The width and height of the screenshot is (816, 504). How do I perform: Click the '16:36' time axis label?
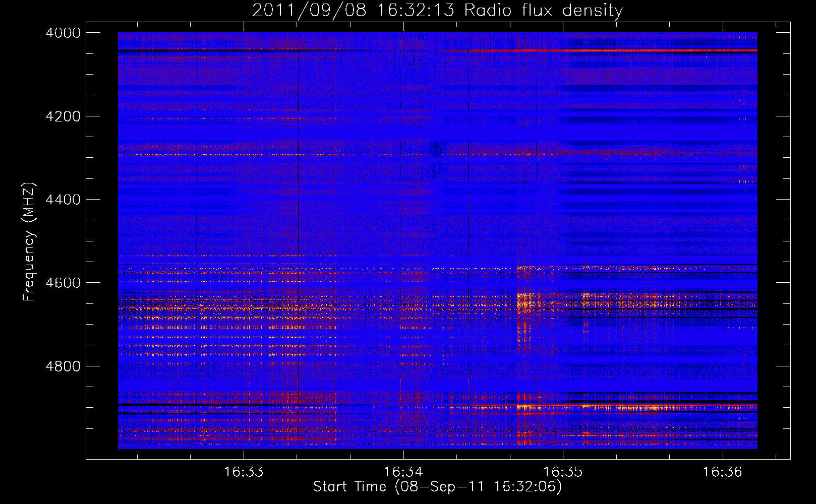point(723,472)
